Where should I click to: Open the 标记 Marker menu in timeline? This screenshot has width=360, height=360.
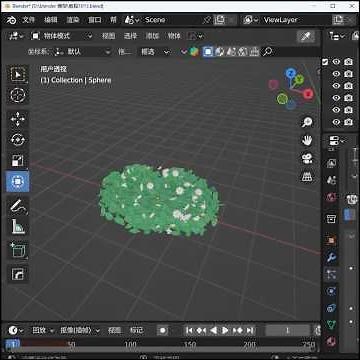136,330
